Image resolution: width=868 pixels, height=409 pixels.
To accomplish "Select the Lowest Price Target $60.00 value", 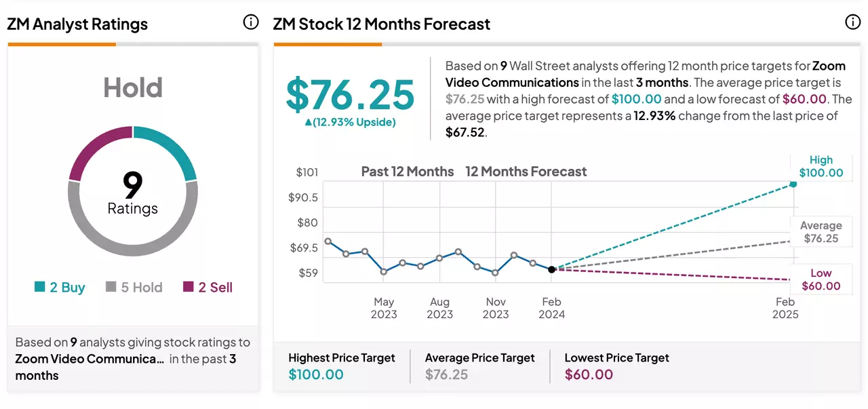I will point(589,374).
